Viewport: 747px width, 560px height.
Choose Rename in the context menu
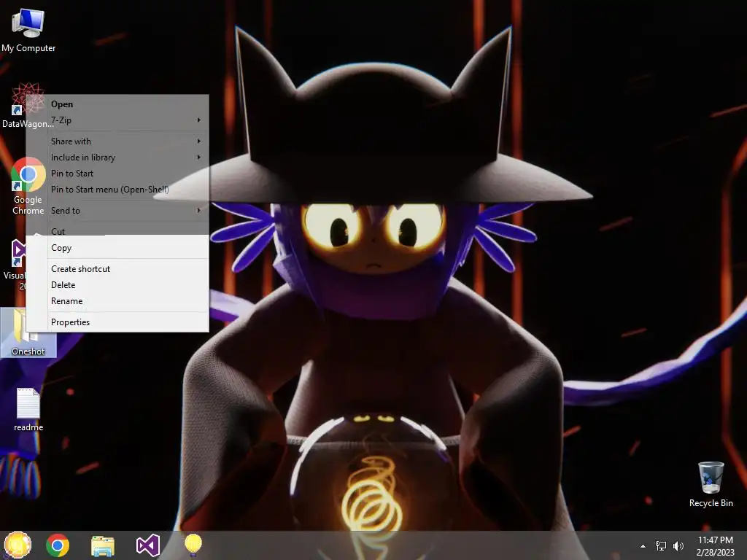coord(117,301)
